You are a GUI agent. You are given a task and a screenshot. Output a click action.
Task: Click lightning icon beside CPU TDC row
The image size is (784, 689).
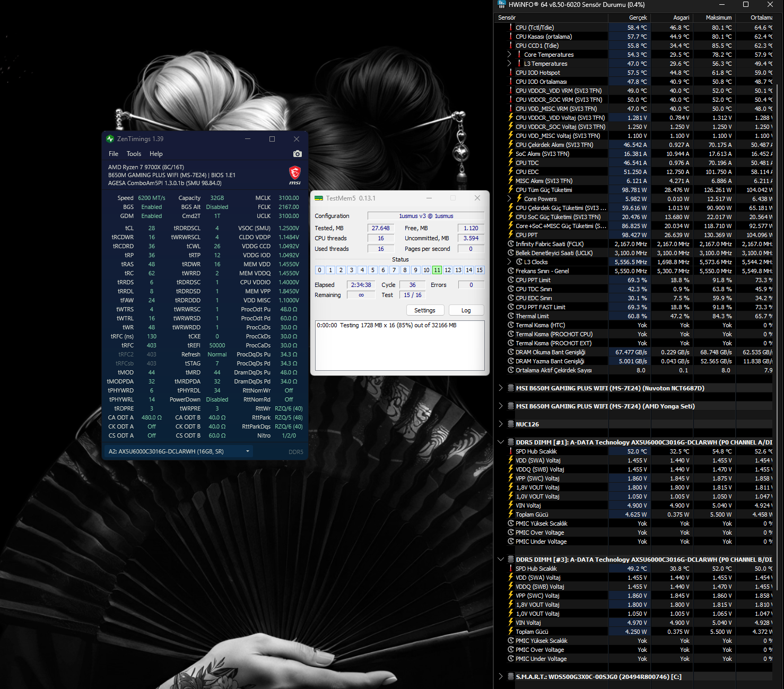(x=511, y=163)
